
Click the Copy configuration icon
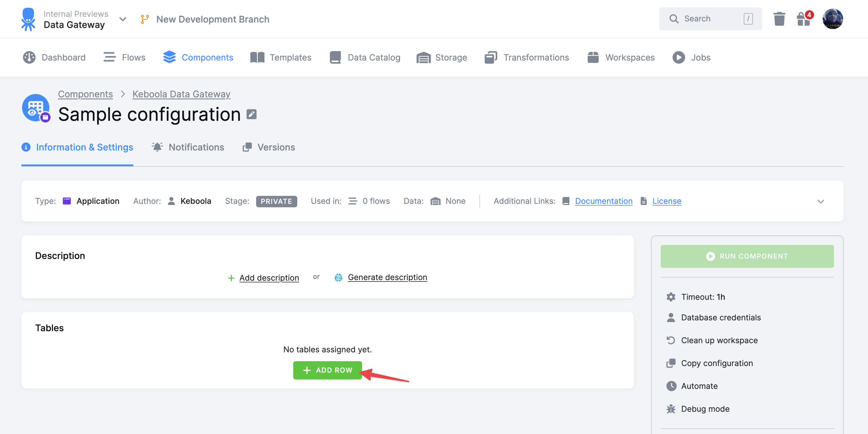tap(671, 363)
